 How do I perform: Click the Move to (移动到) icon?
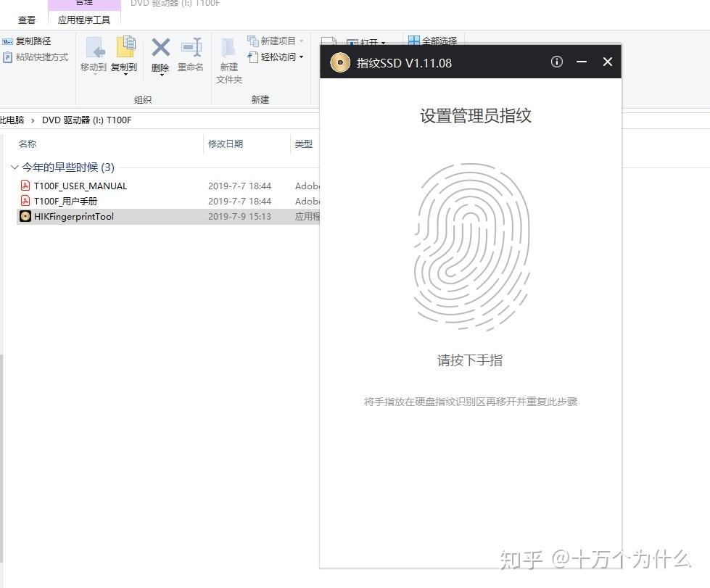[x=94, y=48]
